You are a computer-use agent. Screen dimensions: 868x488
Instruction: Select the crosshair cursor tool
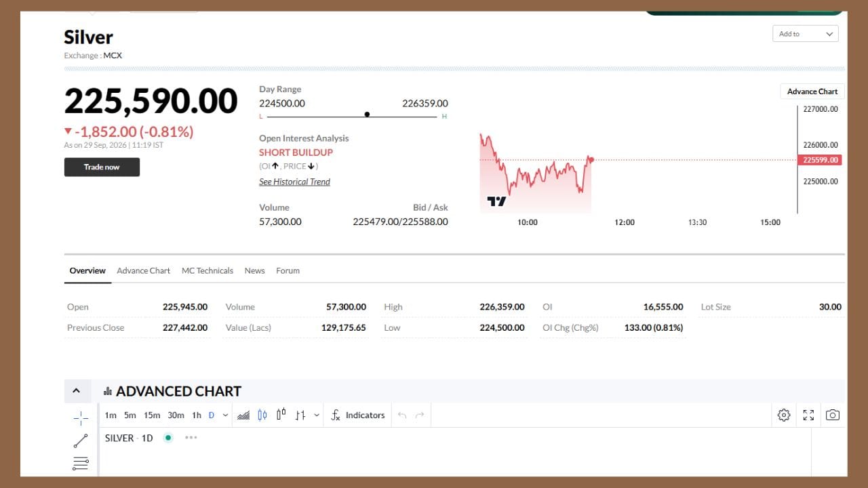tap(81, 418)
